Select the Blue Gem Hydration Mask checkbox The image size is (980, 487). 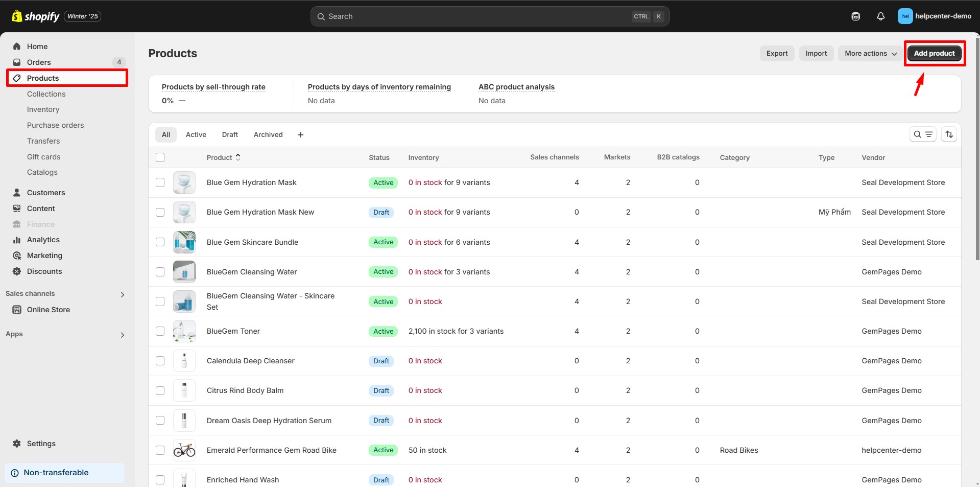[x=160, y=182]
